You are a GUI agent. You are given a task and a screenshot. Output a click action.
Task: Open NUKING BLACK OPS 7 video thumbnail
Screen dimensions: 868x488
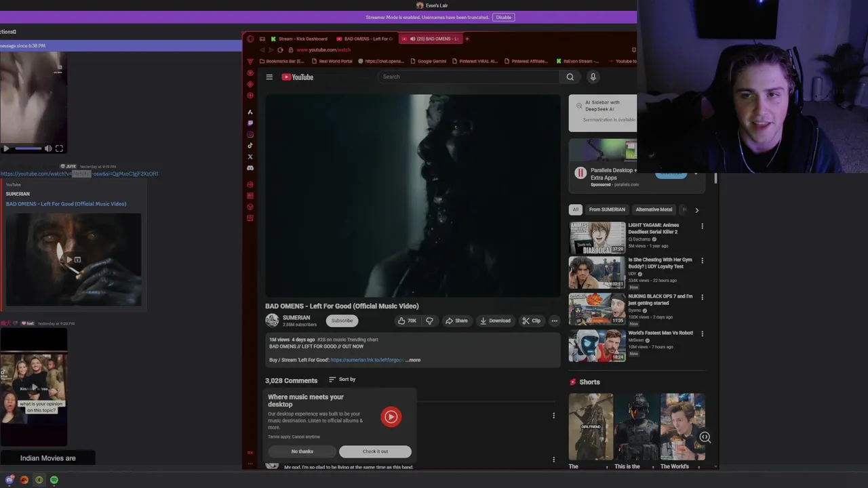coord(597,309)
